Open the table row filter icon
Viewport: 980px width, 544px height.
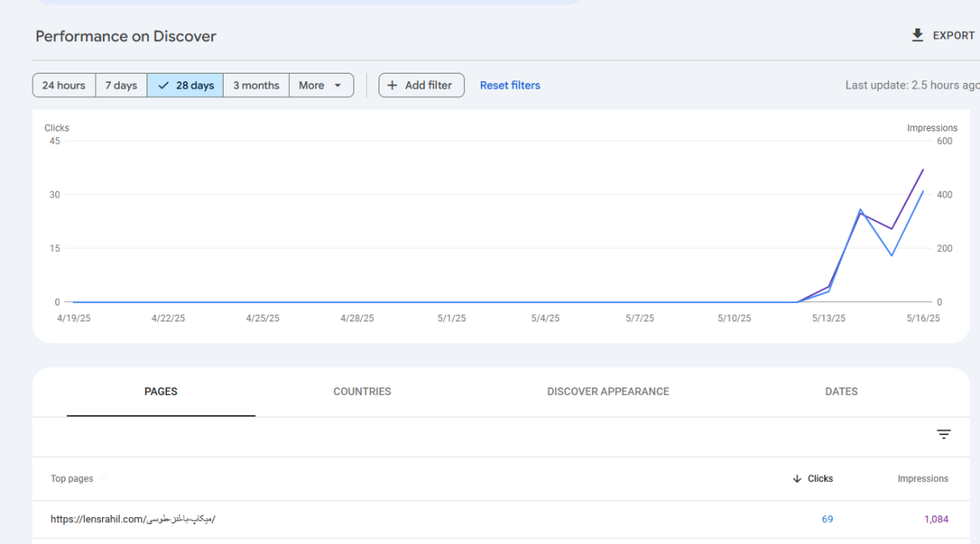[x=943, y=434]
